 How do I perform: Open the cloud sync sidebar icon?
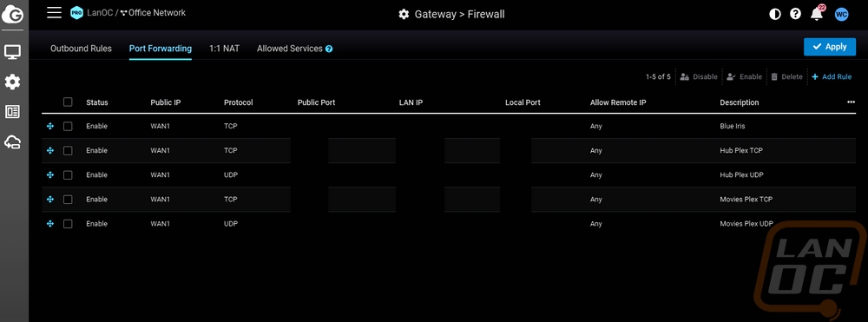tap(13, 142)
